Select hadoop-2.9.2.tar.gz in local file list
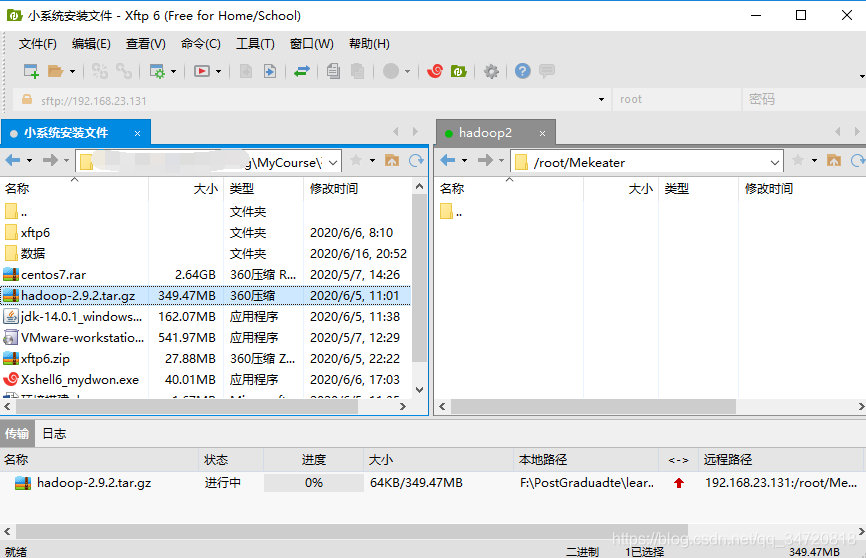Screen dimensions: 866x558 click(206, 296)
